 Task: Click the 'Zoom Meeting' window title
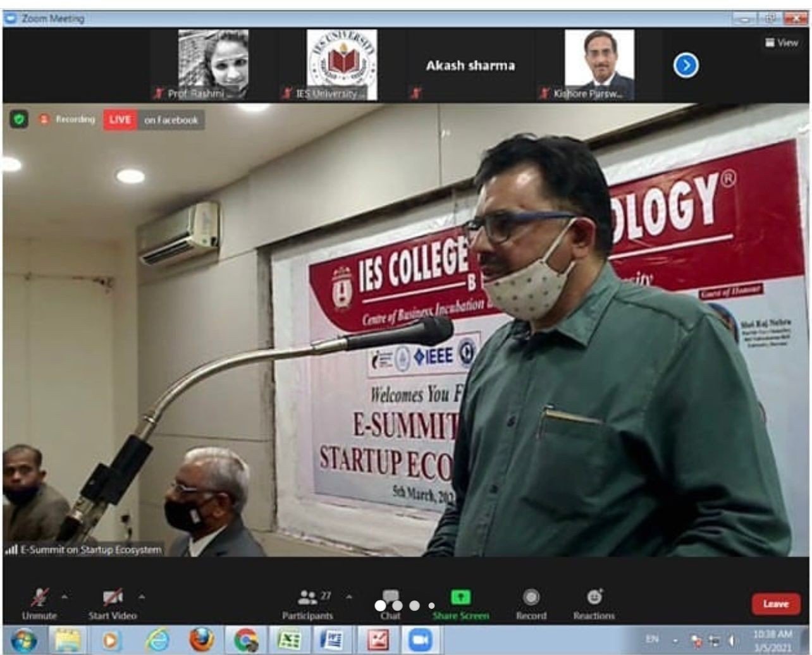click(x=53, y=18)
